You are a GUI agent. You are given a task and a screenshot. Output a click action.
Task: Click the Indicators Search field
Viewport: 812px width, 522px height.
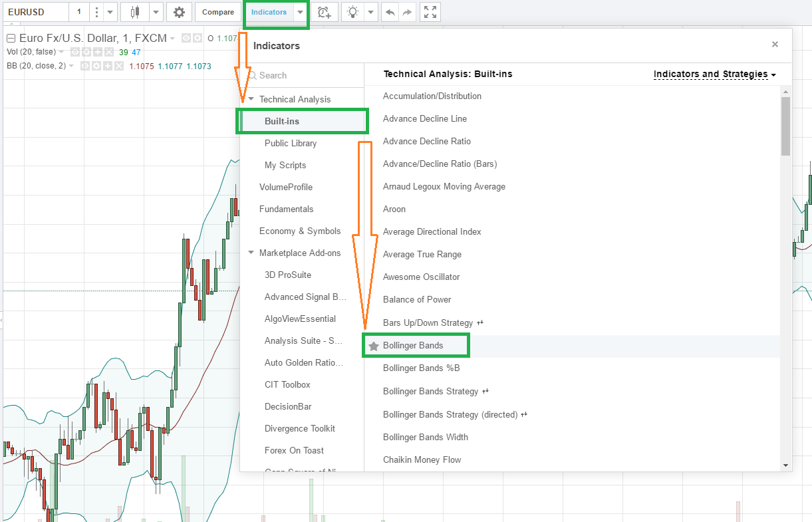302,76
